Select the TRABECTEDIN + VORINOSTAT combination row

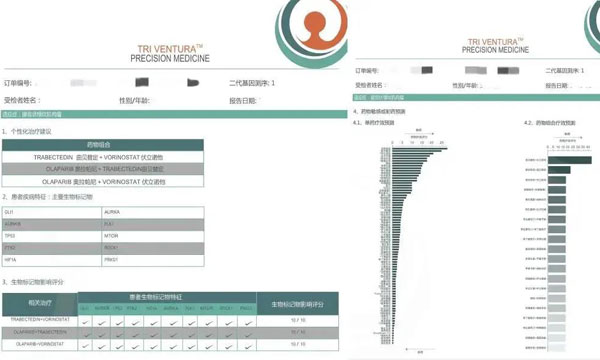click(103, 157)
